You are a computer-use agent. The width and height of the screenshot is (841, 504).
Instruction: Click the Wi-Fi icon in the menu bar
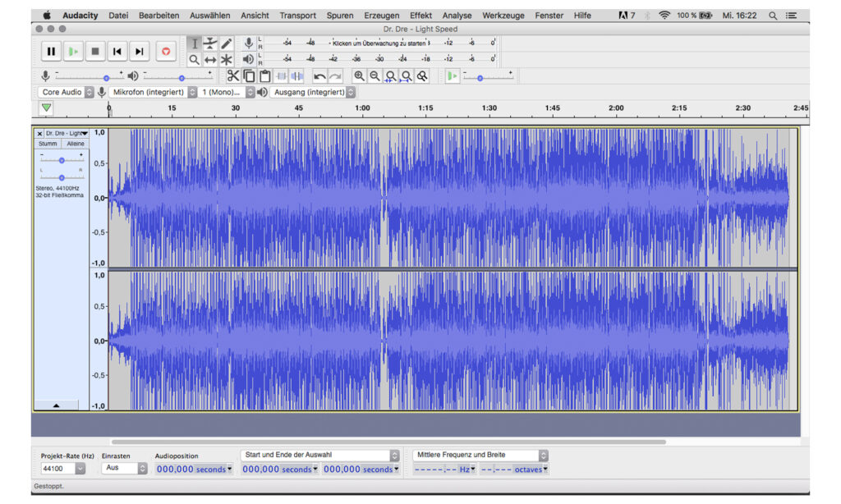[x=664, y=16]
